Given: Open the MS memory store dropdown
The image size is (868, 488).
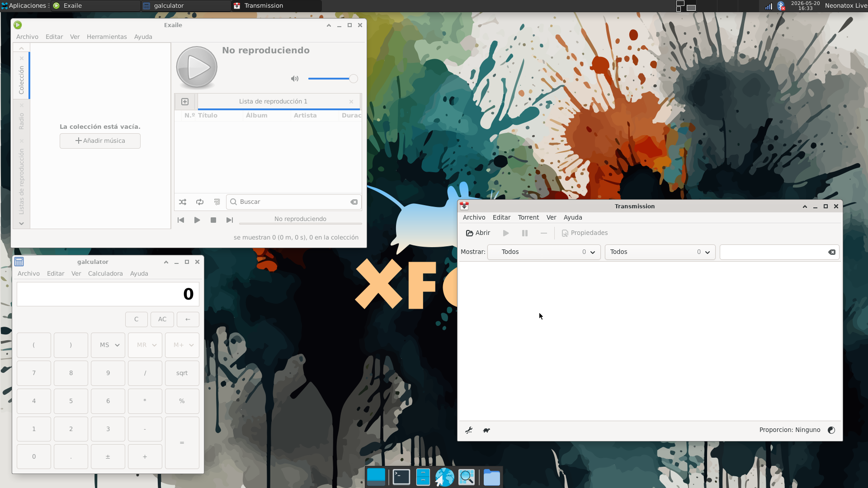Looking at the screenshot, I should click(108, 345).
